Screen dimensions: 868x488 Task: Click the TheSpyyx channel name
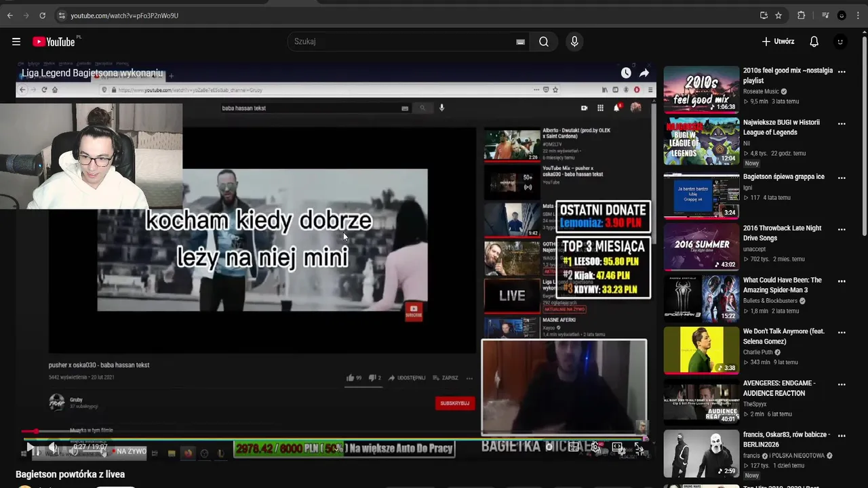[x=755, y=404]
